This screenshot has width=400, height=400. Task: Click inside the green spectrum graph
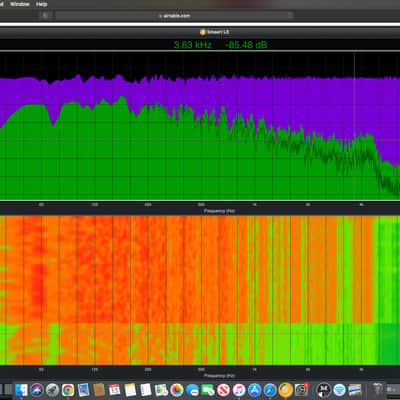[x=200, y=127]
